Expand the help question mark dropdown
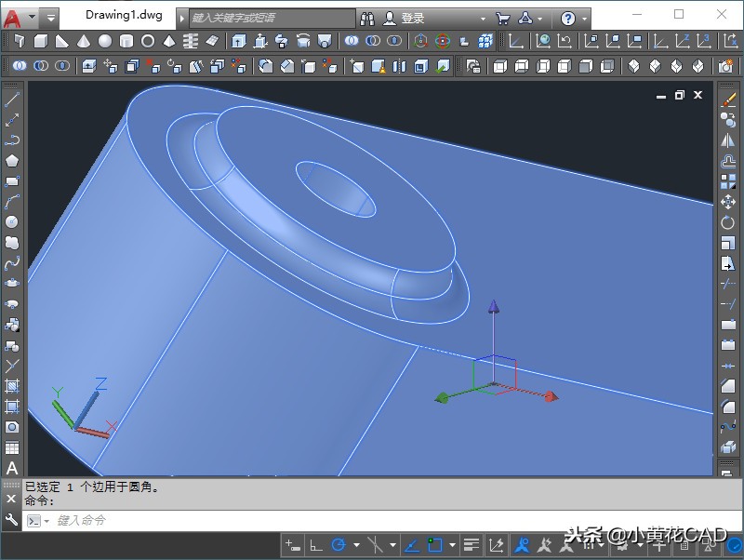744x560 pixels. 584,18
